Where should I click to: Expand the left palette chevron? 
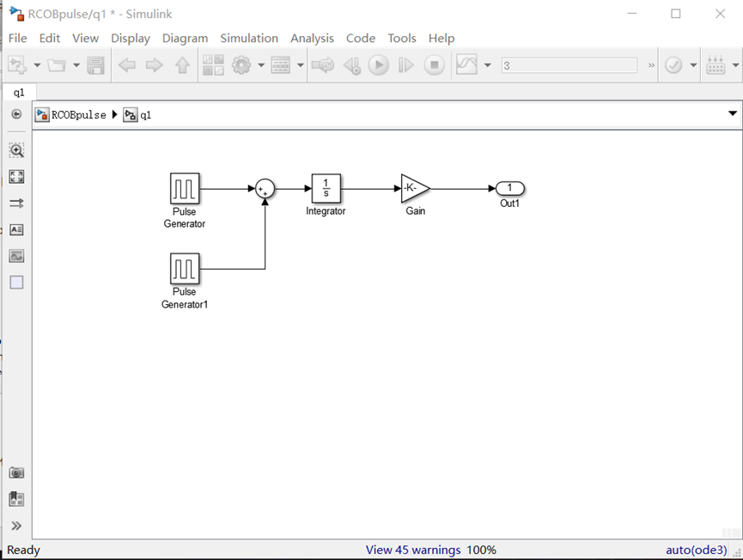(x=16, y=526)
